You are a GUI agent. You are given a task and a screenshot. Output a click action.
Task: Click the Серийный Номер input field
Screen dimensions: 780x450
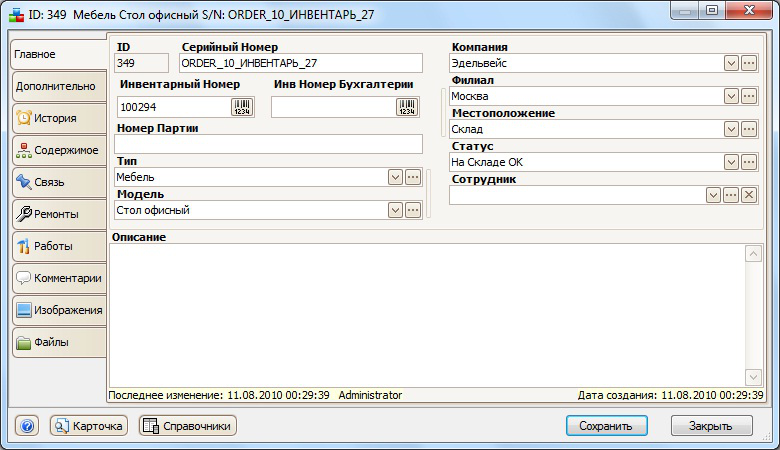(301, 63)
